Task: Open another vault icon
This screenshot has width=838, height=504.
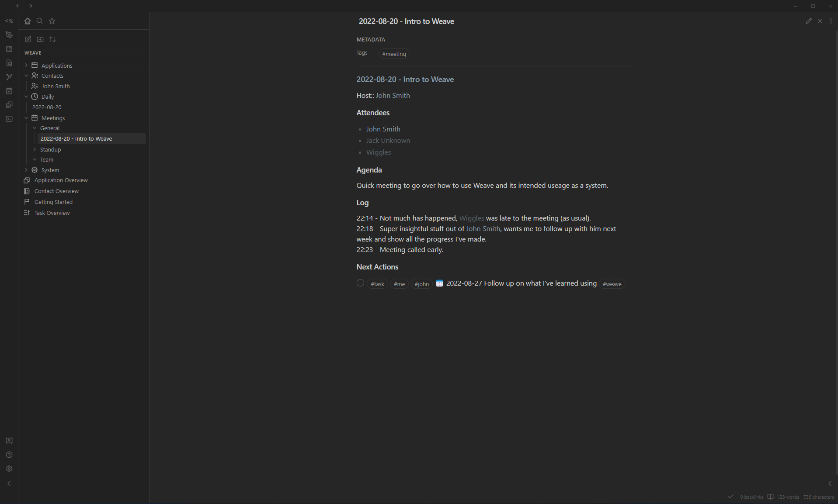Action: pyautogui.click(x=9, y=441)
